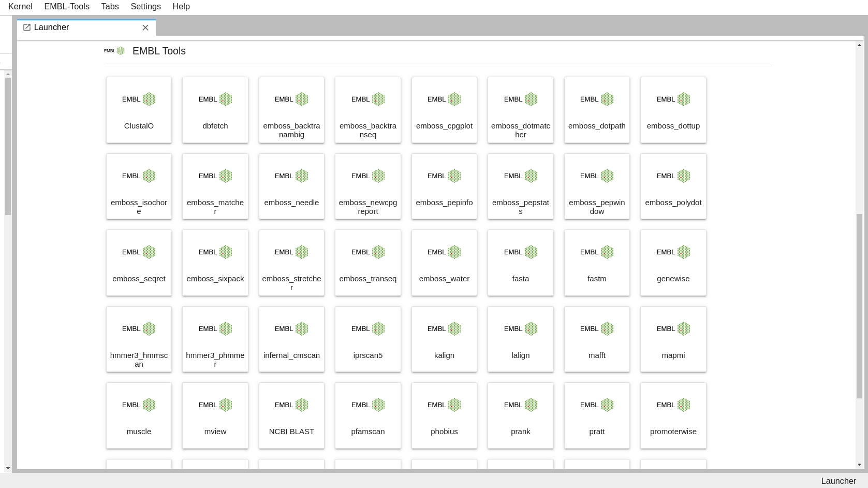Open emboss_newcpgreport tool card

(368, 186)
